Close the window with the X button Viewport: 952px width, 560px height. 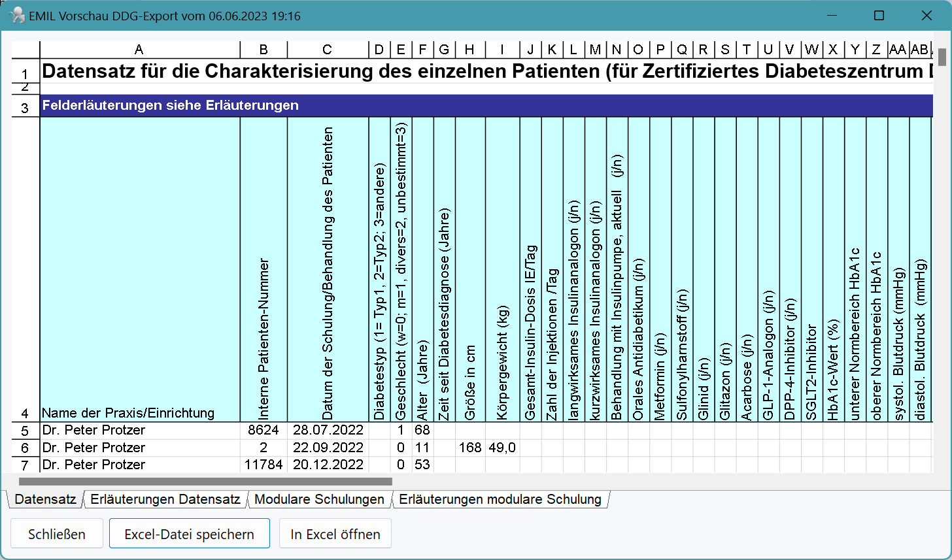tap(926, 16)
